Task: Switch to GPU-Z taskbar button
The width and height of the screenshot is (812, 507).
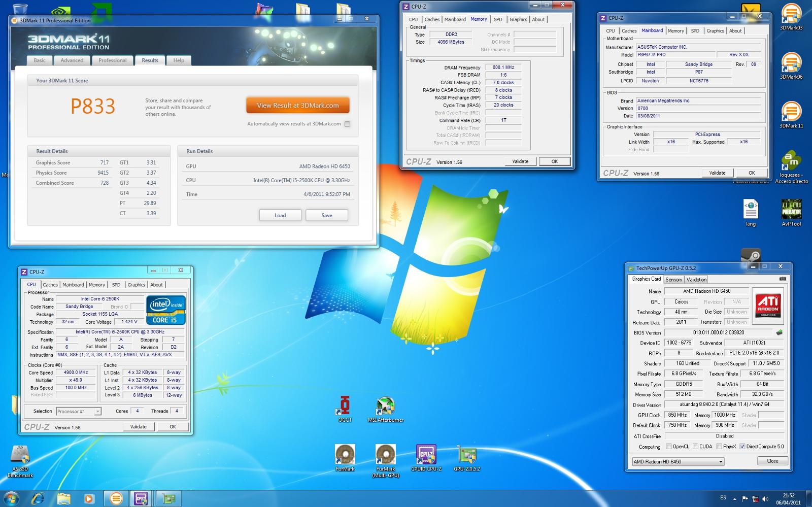Action: (x=169, y=498)
